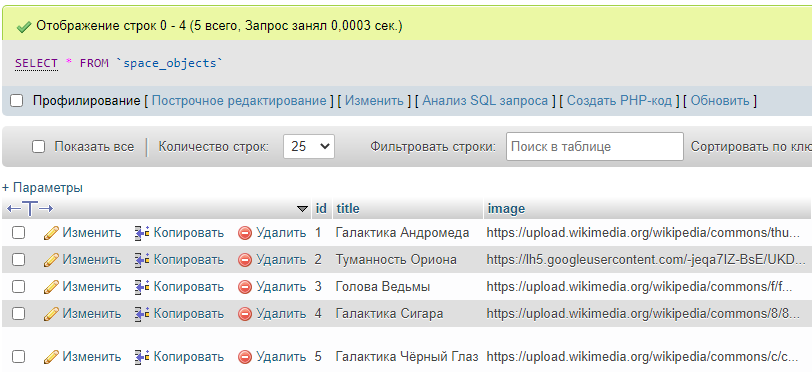Click the Создать PHP-код link
Image resolution: width=812 pixels, height=372 pixels.
[x=619, y=101]
